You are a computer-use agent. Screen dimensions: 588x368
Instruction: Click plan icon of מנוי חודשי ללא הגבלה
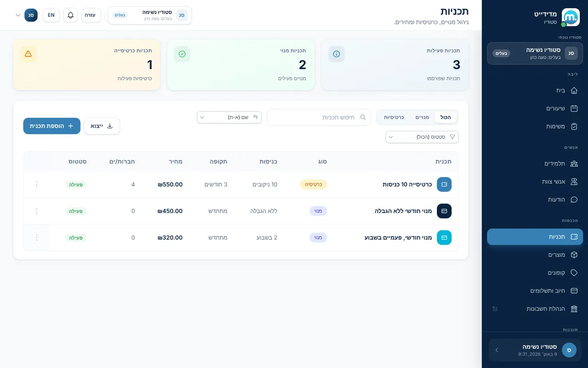[x=444, y=211]
